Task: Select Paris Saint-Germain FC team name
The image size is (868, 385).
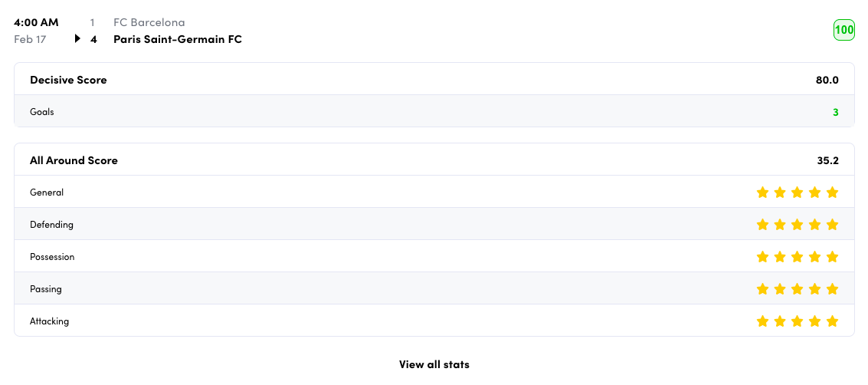Action: tap(177, 39)
